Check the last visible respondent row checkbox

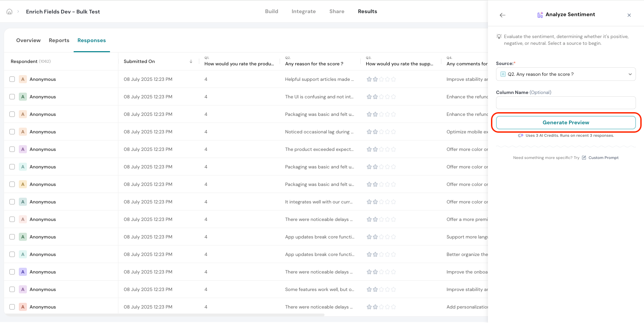coord(12,307)
